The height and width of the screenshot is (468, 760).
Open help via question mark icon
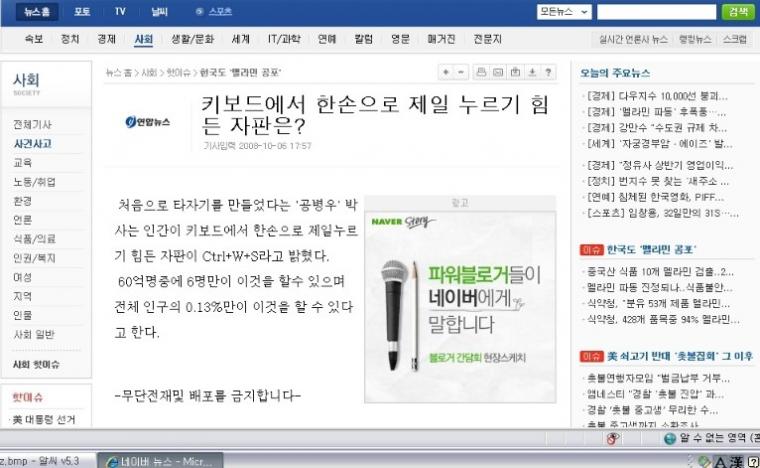click(548, 73)
